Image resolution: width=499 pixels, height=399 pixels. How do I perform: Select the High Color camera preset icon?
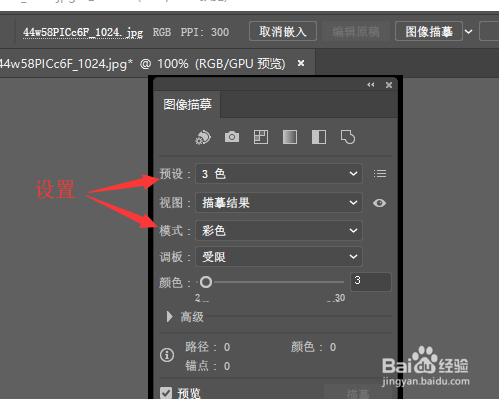point(232,137)
